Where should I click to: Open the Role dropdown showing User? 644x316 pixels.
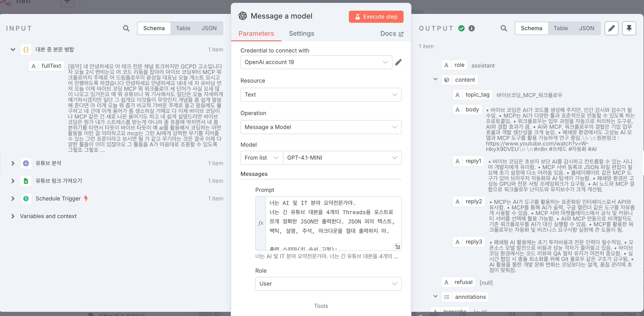[328, 284]
